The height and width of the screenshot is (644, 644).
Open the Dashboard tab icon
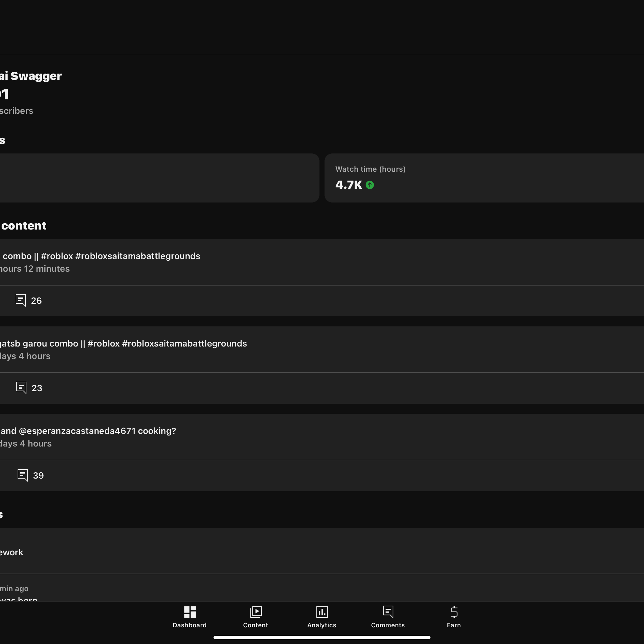click(190, 612)
